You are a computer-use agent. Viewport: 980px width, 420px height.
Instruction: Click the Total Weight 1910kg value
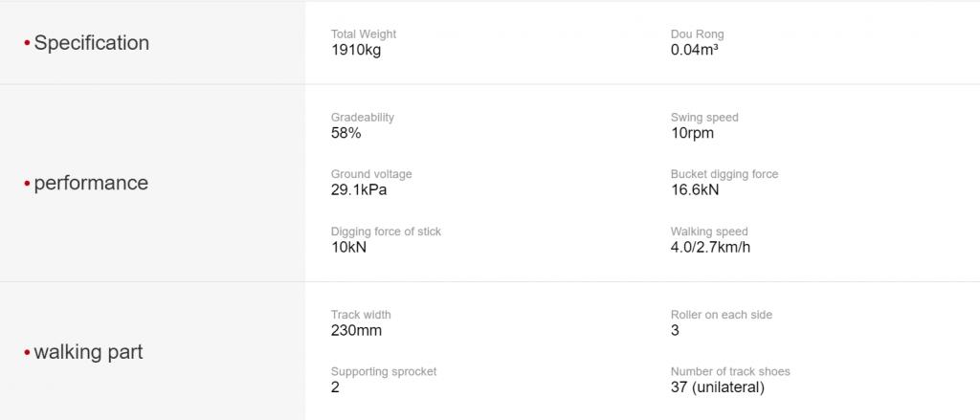click(356, 50)
